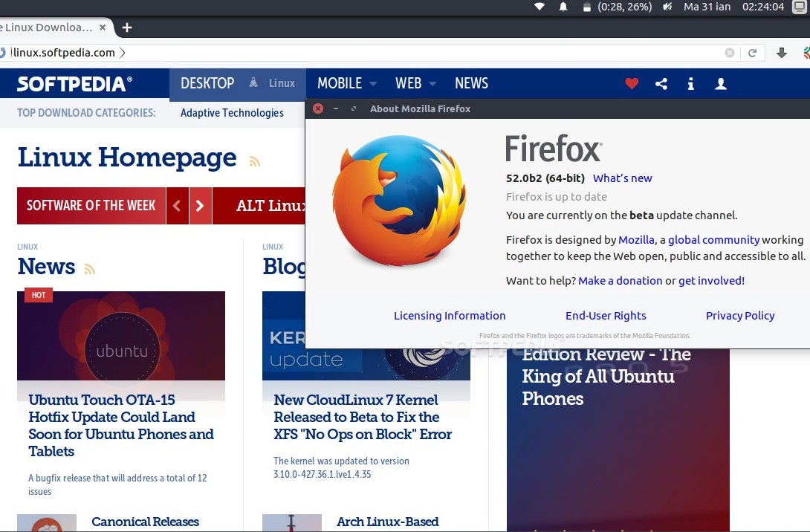Image resolution: width=810 pixels, height=532 pixels.
Task: Click the info icon in Softpedia header
Action: pyautogui.click(x=690, y=84)
